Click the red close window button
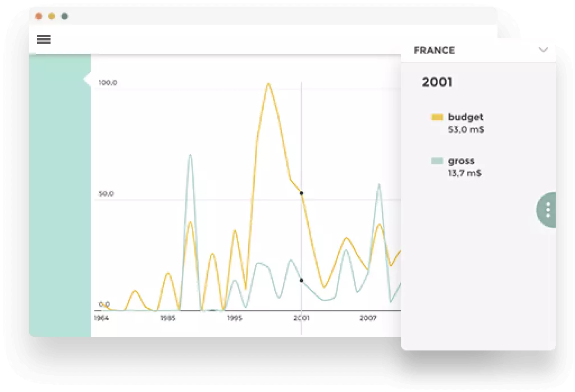The image size is (575, 392). [x=39, y=16]
